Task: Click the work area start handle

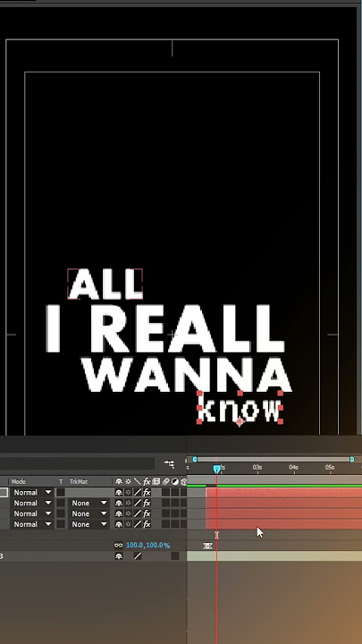Action: [195, 459]
